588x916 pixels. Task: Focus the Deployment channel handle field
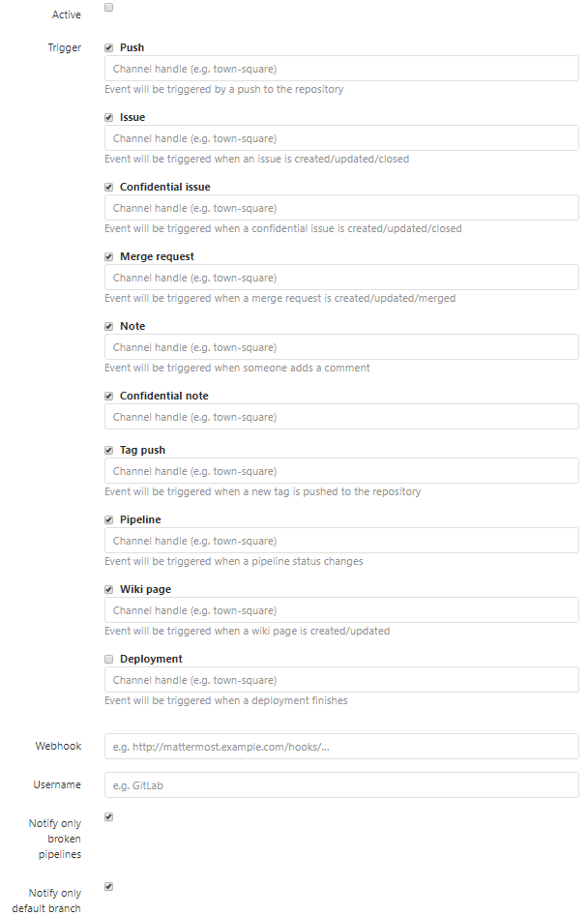(x=341, y=680)
